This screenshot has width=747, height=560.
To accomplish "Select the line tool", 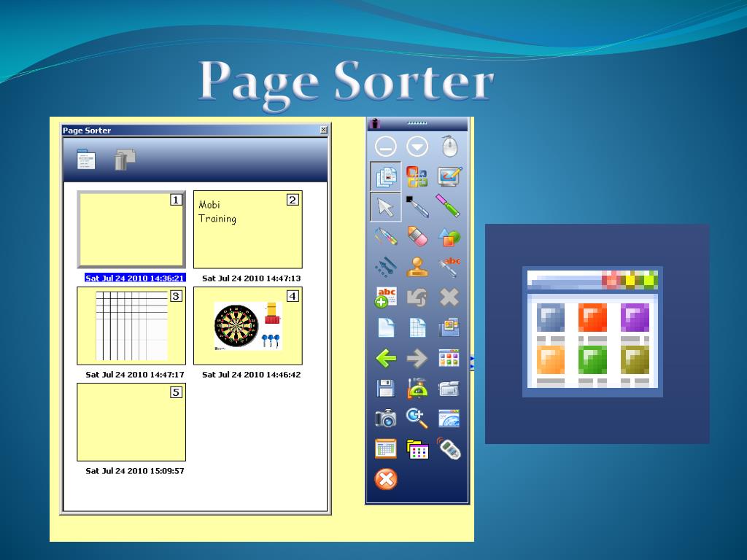I will [x=386, y=267].
